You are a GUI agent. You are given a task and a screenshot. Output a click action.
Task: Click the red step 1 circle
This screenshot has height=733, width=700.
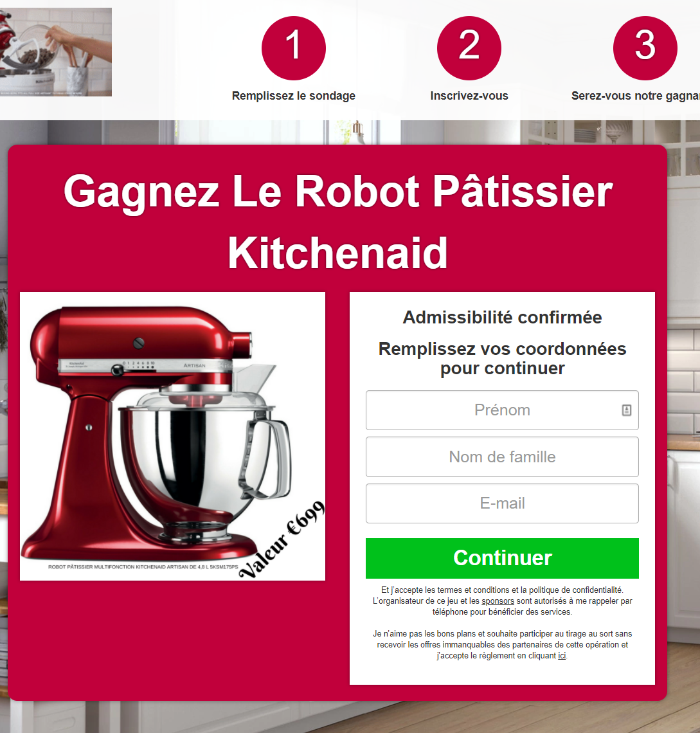[294, 48]
